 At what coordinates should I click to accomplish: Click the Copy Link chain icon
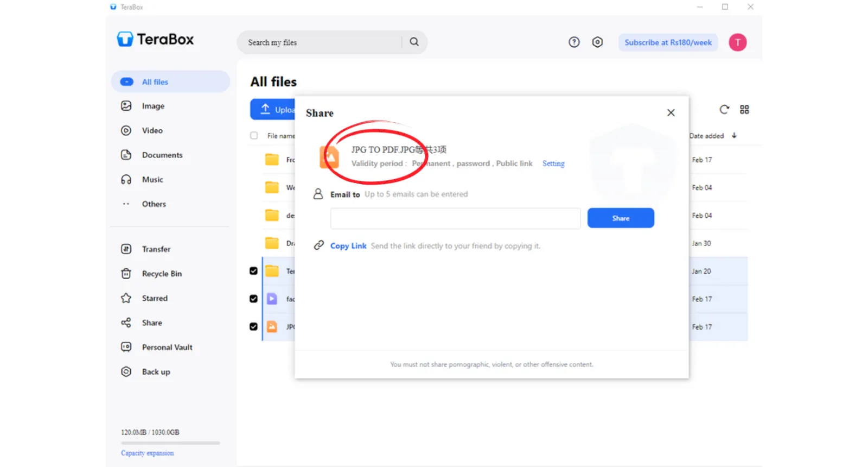coord(319,245)
